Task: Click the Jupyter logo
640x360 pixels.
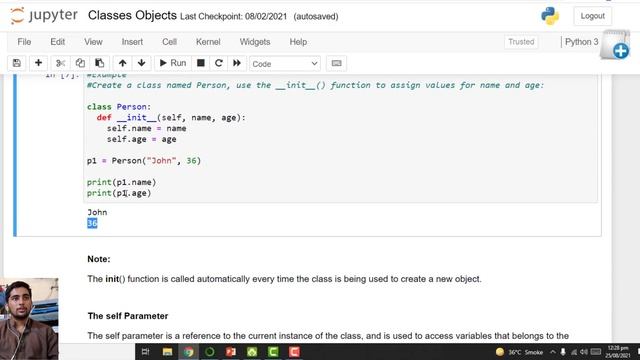Action: click(x=44, y=16)
